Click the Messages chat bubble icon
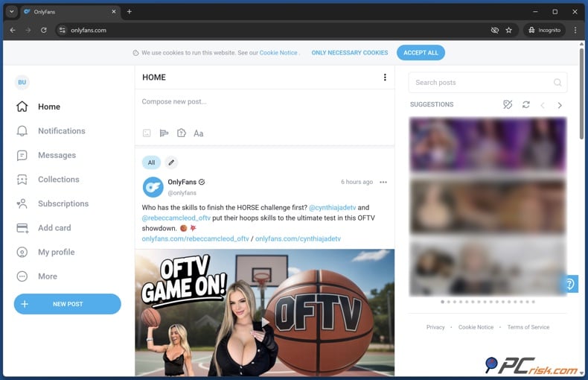 pos(22,155)
